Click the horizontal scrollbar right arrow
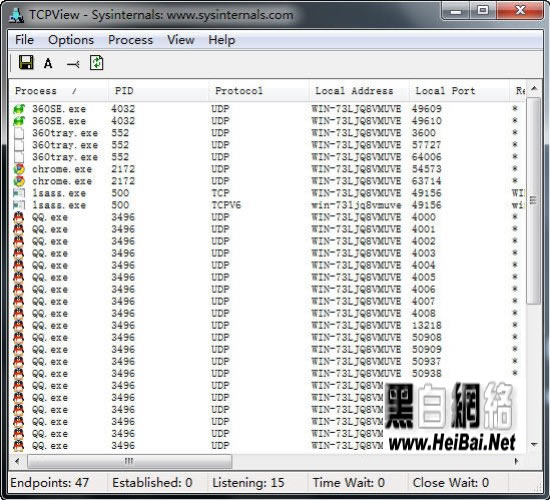The height and width of the screenshot is (500, 550). 516,461
